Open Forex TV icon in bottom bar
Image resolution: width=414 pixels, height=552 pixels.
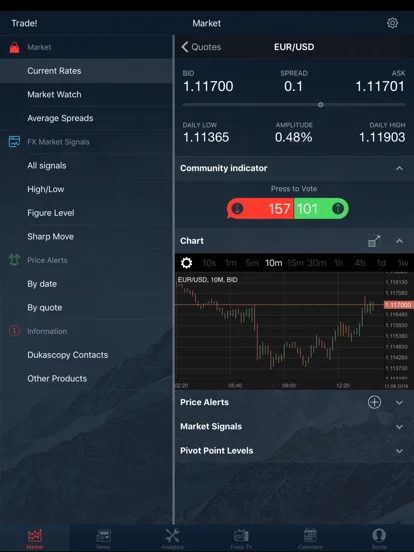241,539
